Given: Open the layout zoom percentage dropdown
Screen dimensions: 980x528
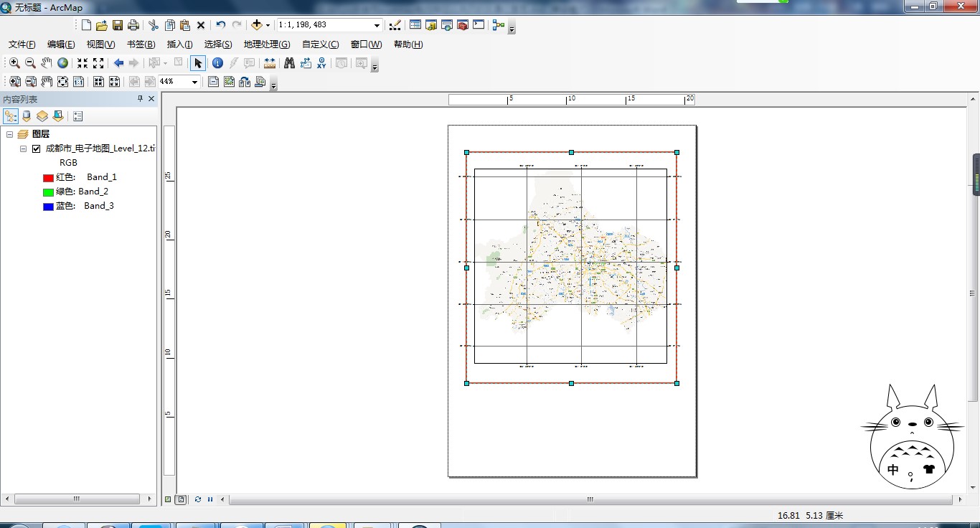Looking at the screenshot, I should 194,82.
